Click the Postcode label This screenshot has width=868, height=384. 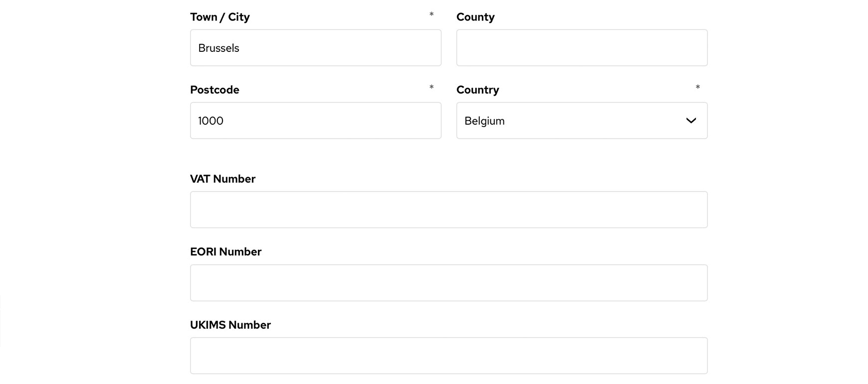click(215, 90)
